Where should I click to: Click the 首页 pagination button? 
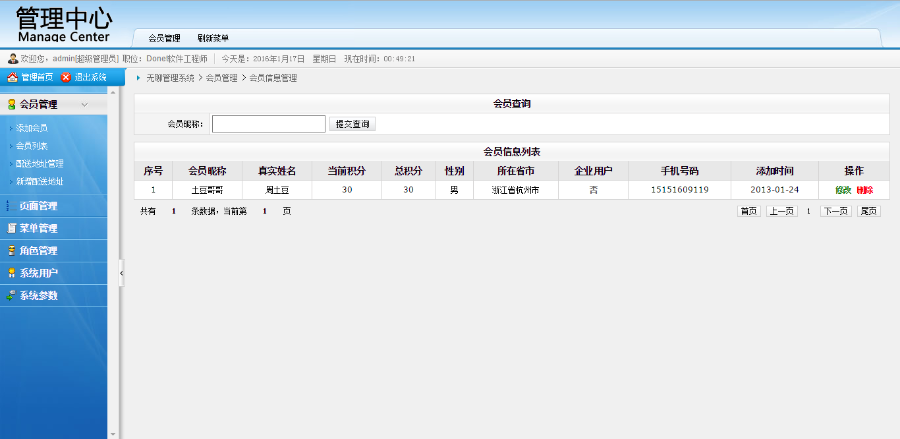pos(748,211)
